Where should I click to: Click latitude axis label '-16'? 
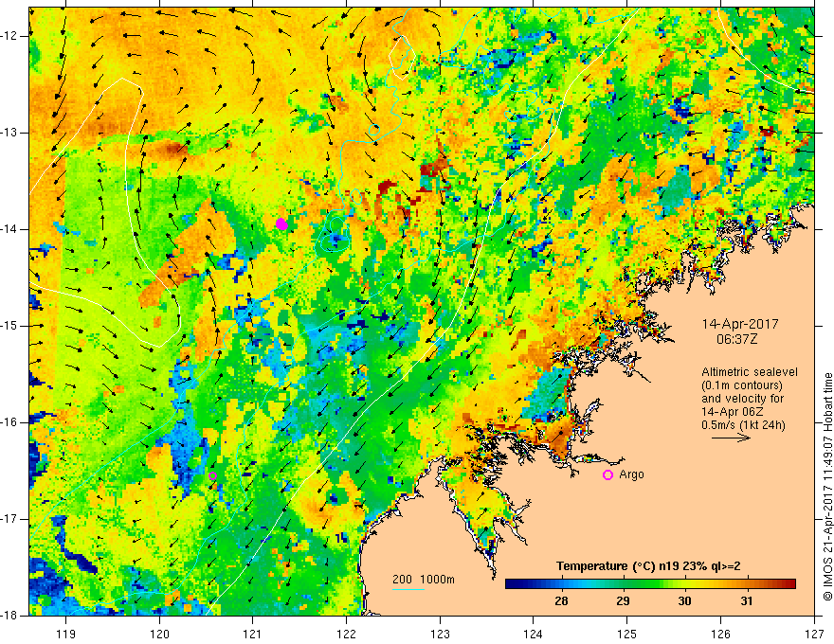[x=9, y=422]
